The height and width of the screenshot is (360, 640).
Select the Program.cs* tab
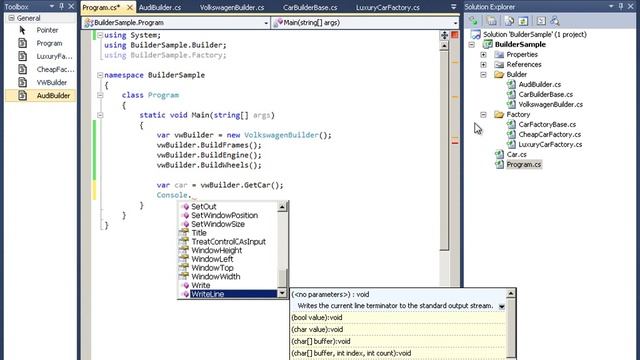(101, 7)
